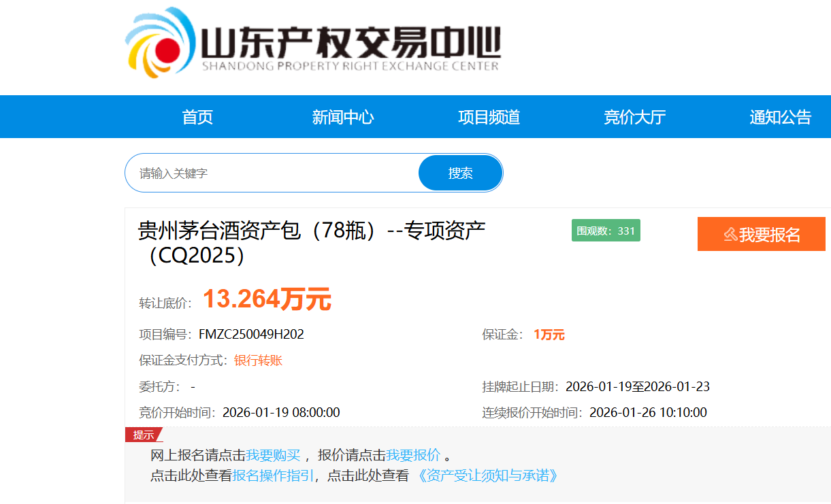
Task: Focus the 请输入关键字 search field
Action: 272,173
